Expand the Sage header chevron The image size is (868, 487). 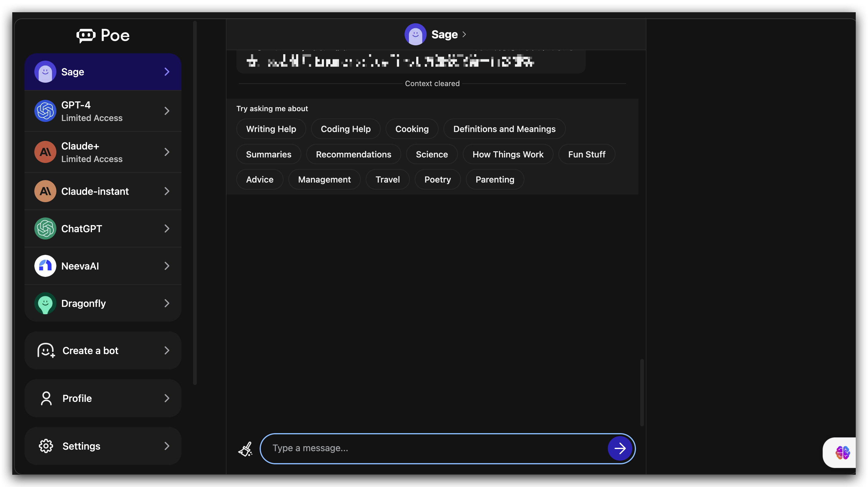point(464,34)
